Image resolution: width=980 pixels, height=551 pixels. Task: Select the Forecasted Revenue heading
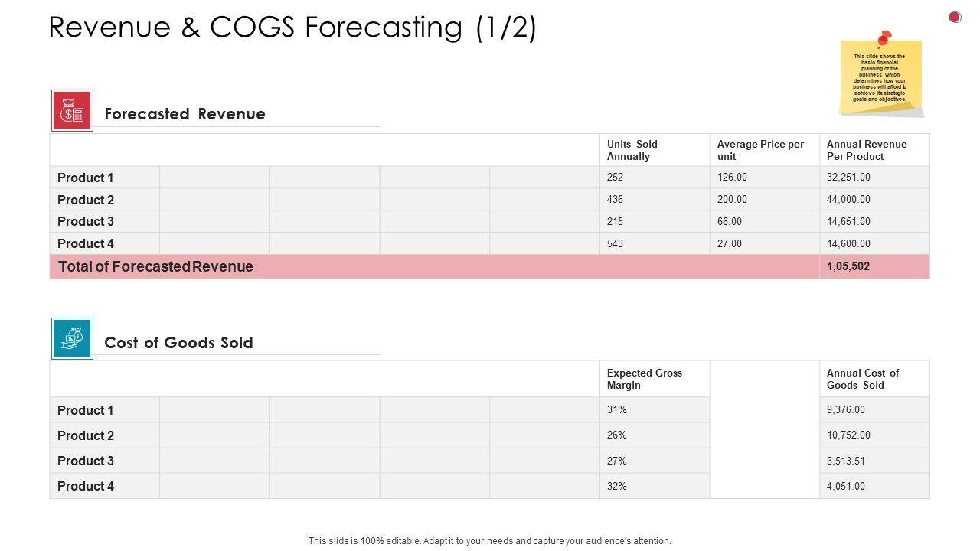click(185, 114)
